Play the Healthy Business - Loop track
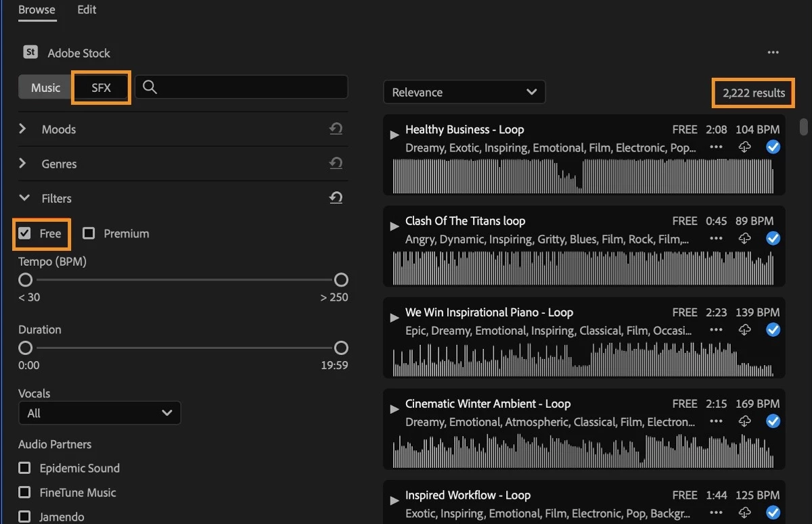 coord(394,135)
